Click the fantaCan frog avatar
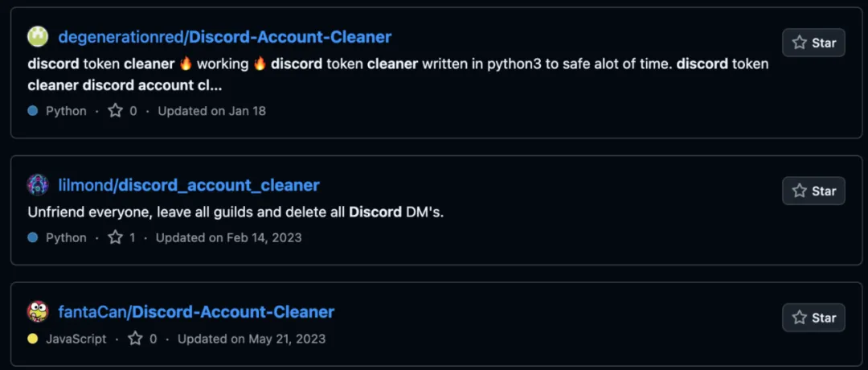868x370 pixels. click(x=38, y=312)
